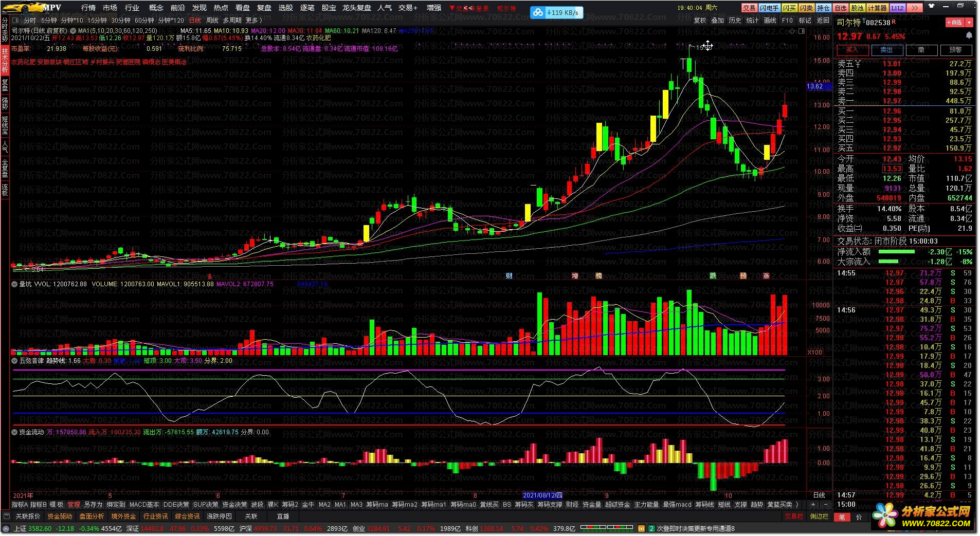Image resolution: width=980 pixels, height=536 pixels.
Task: Click the market breadth indicator bars in status bar
Action: (606, 527)
